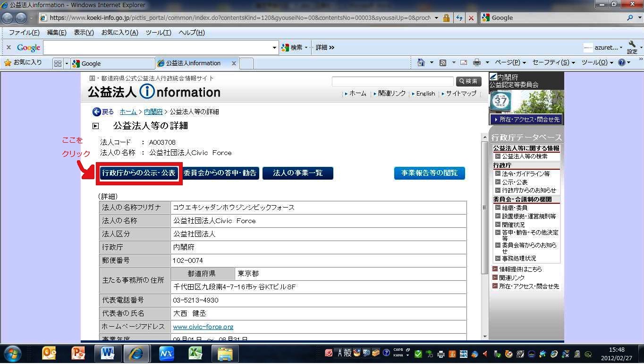Click the red stop loading icon
The width and height of the screenshot is (644, 364).
[471, 18]
